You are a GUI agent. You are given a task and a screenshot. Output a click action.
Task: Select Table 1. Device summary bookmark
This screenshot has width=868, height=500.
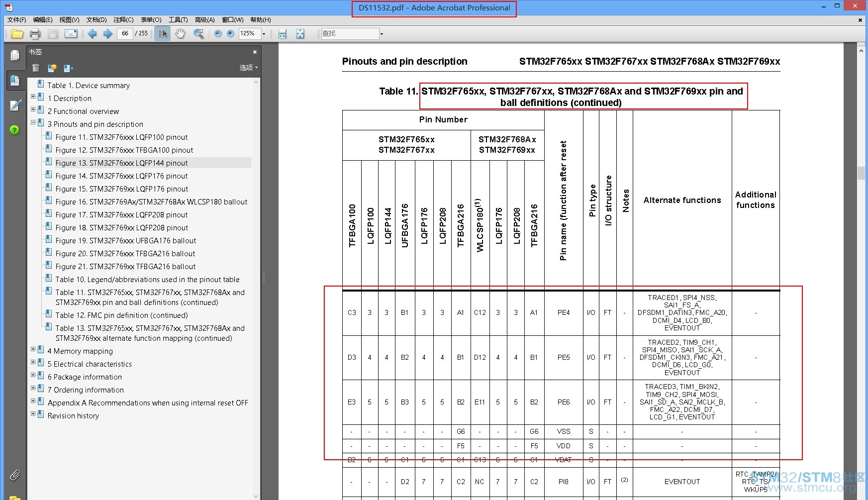(89, 86)
